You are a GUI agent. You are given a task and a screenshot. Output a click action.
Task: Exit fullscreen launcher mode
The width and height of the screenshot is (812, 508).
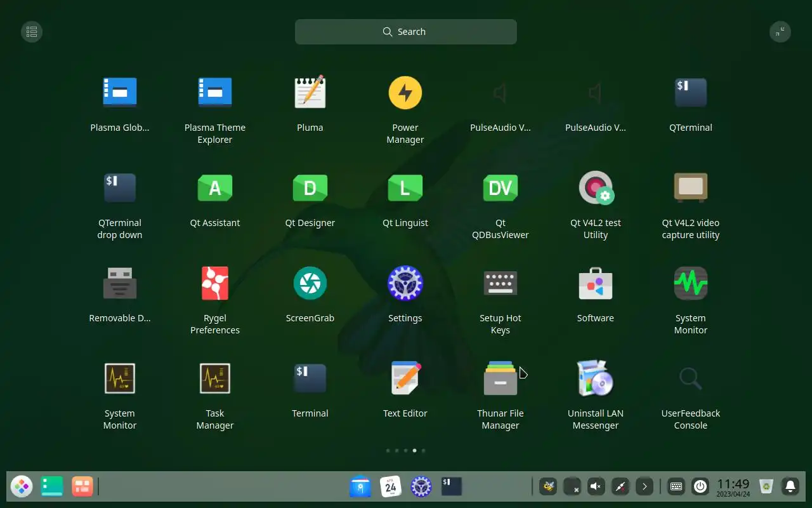pyautogui.click(x=780, y=32)
